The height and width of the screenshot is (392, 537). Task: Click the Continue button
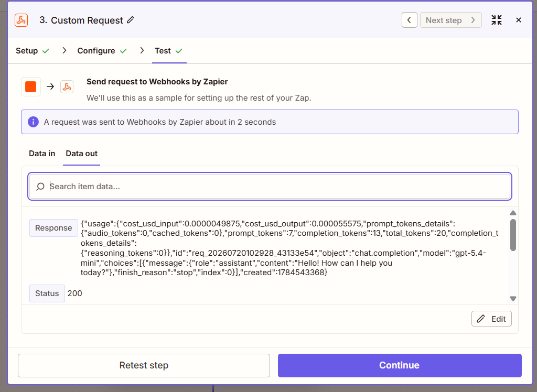tap(400, 365)
